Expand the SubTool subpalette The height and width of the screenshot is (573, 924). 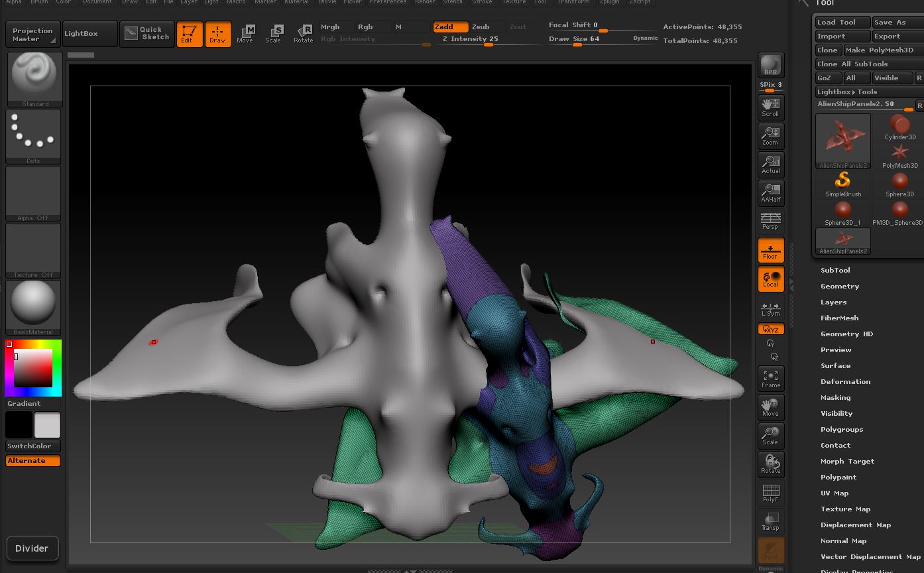[835, 270]
